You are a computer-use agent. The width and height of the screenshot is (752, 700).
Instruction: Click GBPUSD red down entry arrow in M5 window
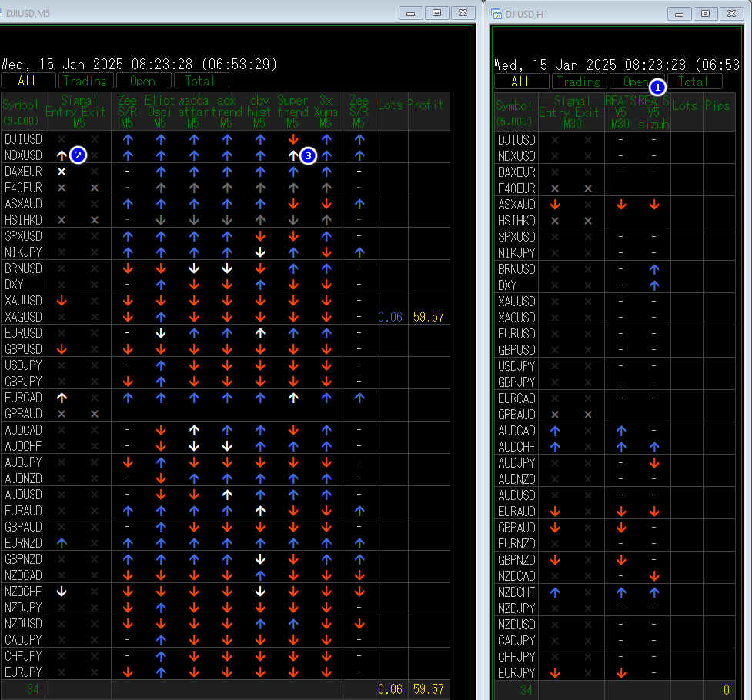[x=62, y=349]
